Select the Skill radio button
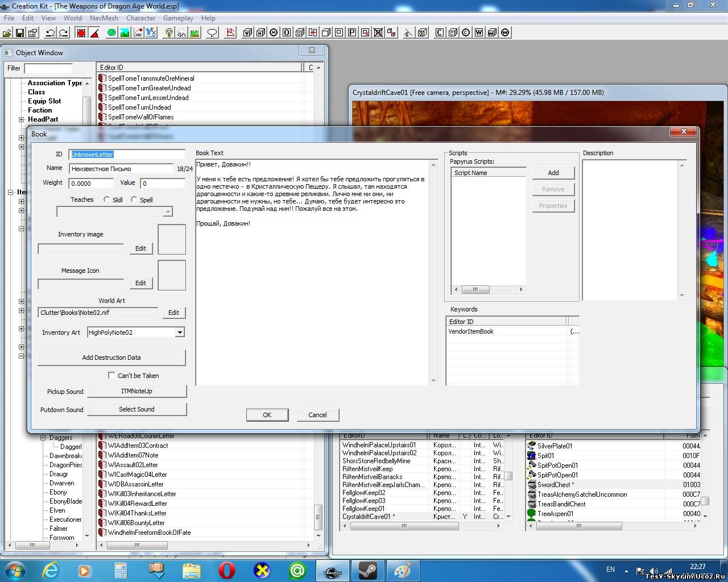The height and width of the screenshot is (582, 728). tap(106, 199)
